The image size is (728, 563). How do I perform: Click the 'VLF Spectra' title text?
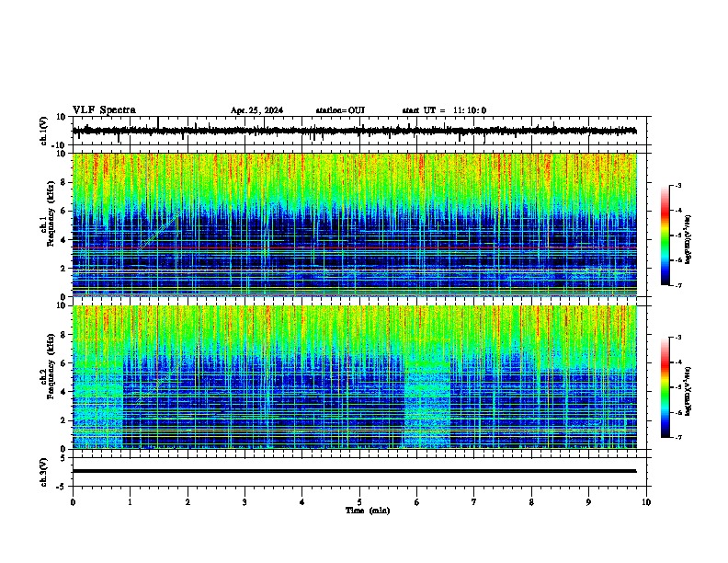[x=104, y=110]
